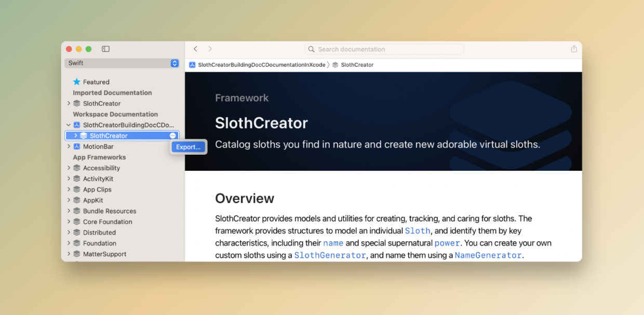
Task: Open the Sloth link in Overview text
Action: click(x=417, y=230)
